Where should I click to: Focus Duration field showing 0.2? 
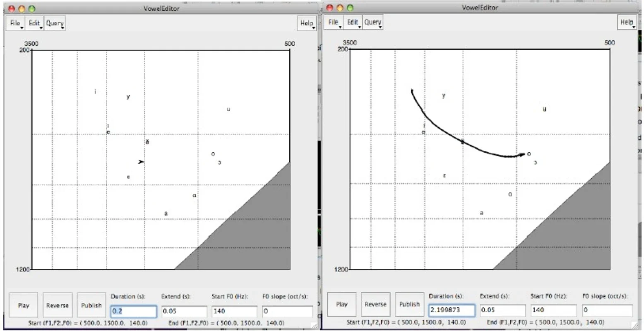click(x=134, y=311)
